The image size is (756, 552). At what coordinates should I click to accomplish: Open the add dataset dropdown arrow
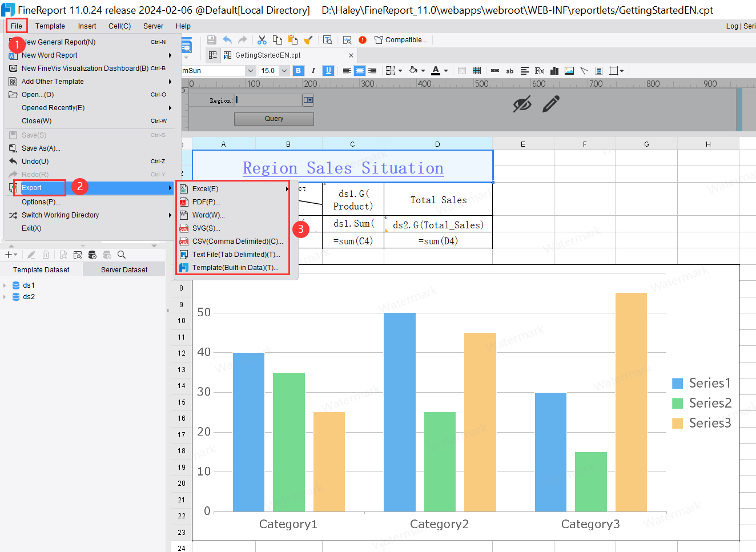15,255
